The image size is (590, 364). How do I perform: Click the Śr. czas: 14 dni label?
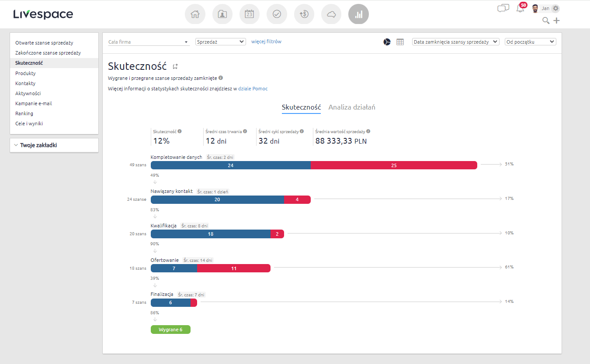pos(198,260)
